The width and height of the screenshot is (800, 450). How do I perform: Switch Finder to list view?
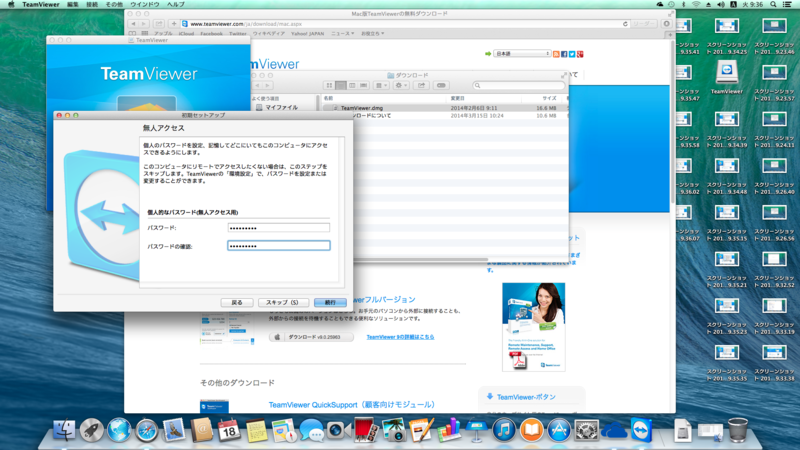pos(341,86)
